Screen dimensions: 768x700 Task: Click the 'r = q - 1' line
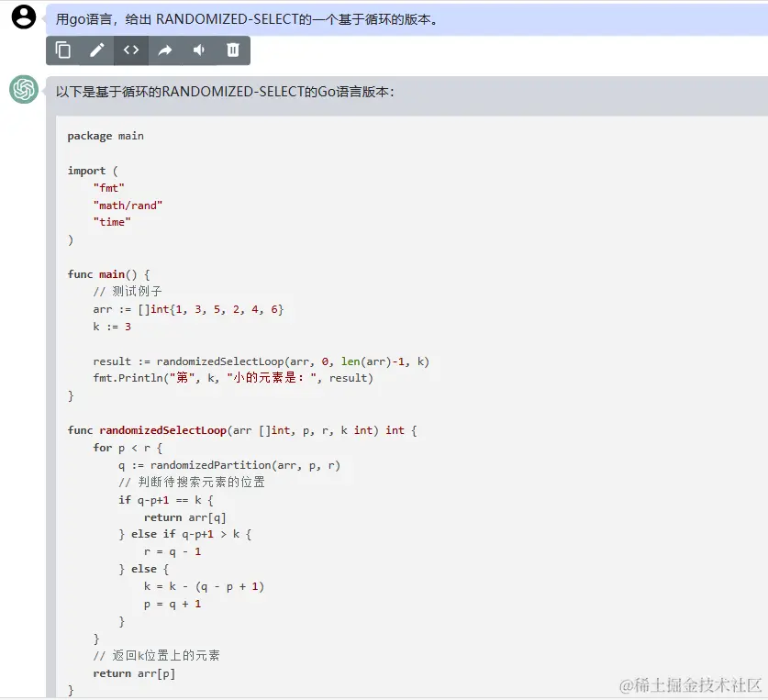(173, 552)
